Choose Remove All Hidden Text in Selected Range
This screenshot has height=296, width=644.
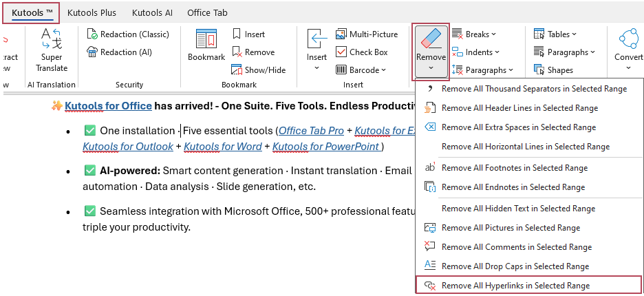pyautogui.click(x=529, y=209)
